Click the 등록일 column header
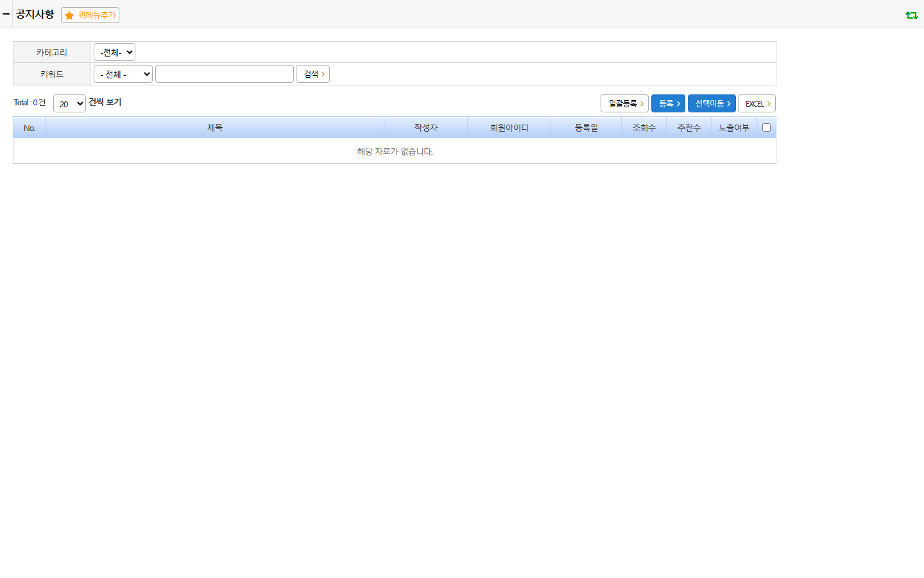The image size is (924, 578). point(586,128)
